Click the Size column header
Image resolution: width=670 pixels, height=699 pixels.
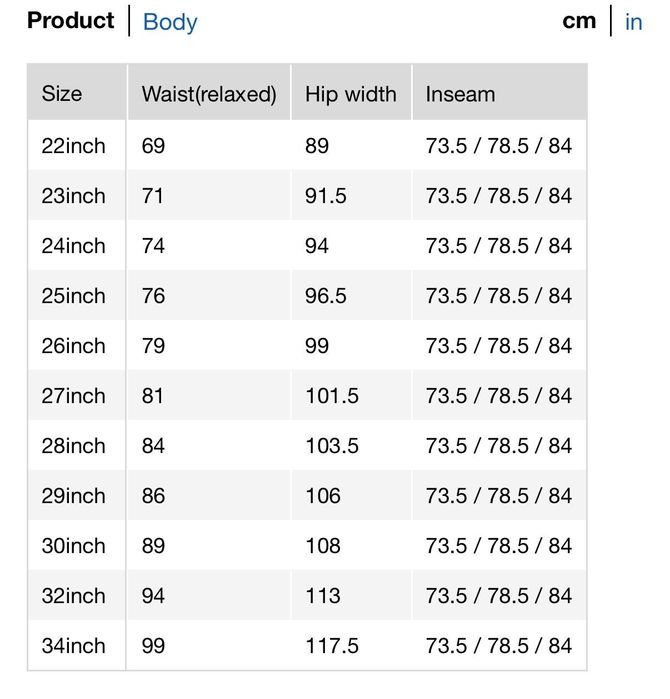pos(62,94)
